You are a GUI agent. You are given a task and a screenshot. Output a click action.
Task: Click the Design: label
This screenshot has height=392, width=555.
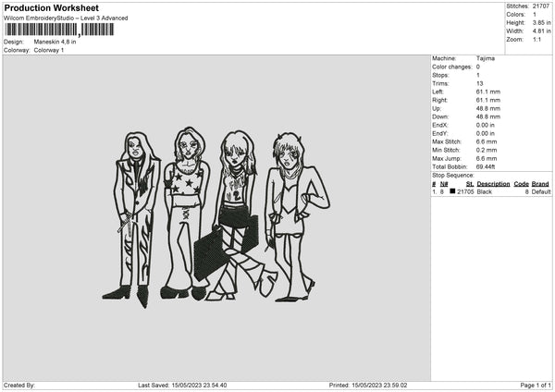14,42
